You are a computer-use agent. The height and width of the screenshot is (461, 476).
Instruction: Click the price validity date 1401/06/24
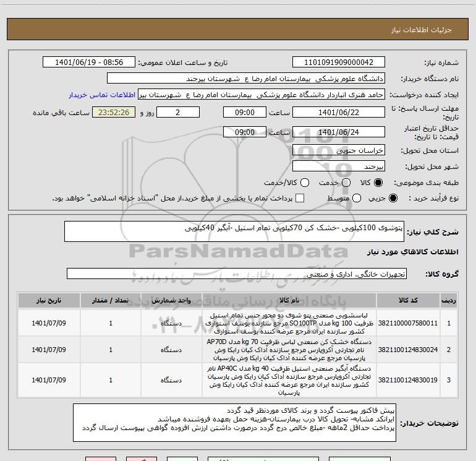point(339,132)
